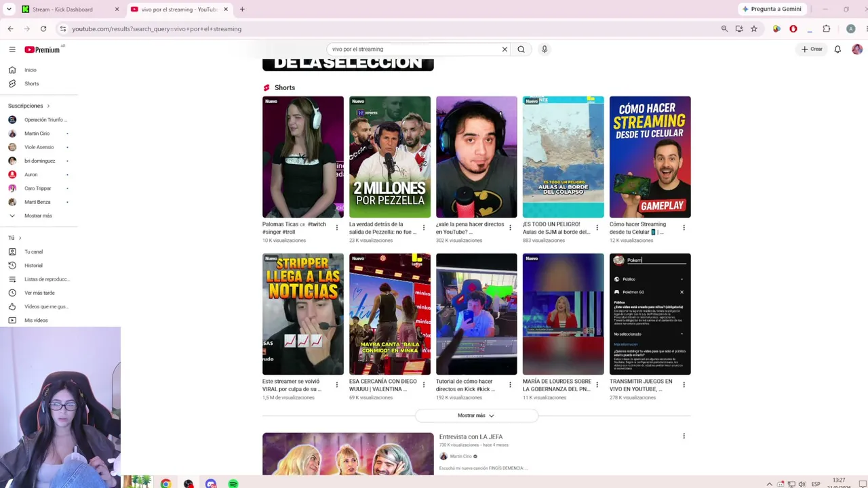The height and width of the screenshot is (488, 868).
Task: Select the 'vivo por el streaming' YouTube tab
Action: pos(179,9)
